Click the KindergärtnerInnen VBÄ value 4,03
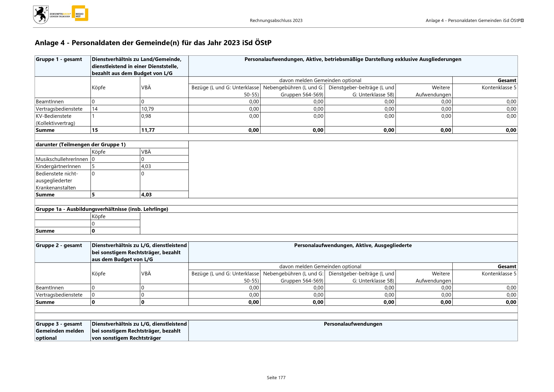 [x=146, y=166]
